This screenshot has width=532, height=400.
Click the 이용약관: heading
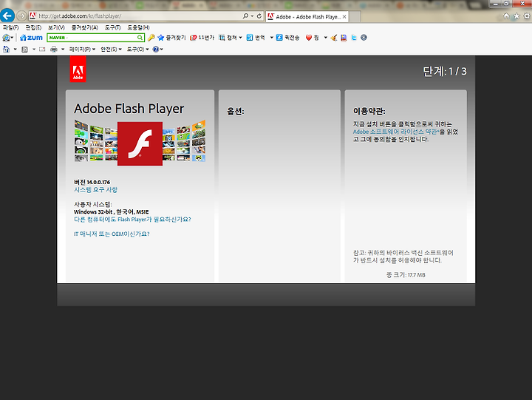(x=369, y=112)
